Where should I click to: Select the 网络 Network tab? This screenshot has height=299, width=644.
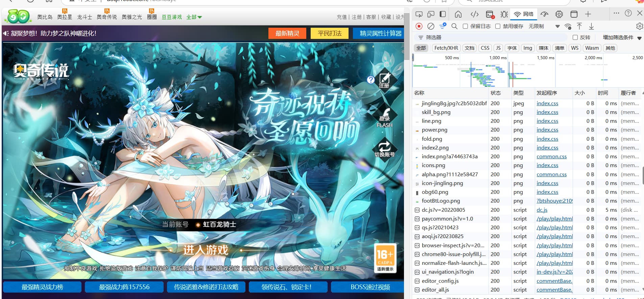(x=524, y=14)
